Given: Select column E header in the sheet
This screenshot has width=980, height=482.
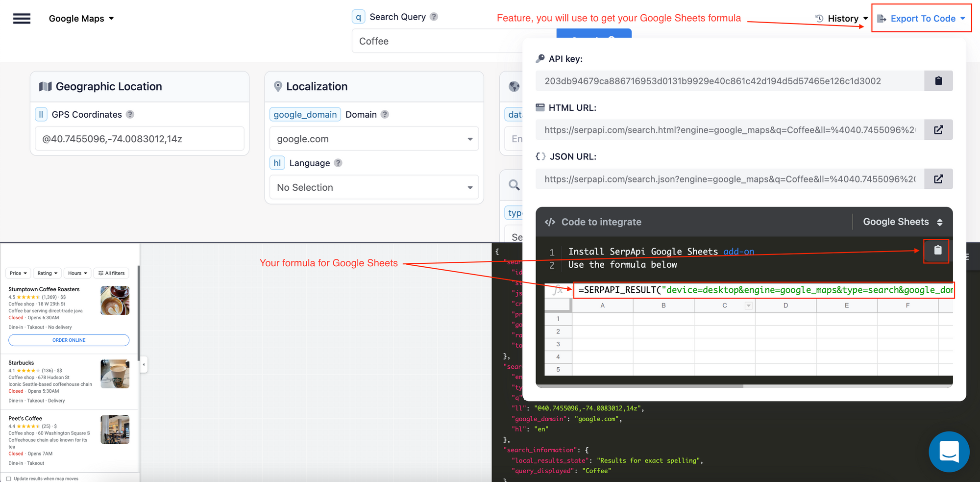Looking at the screenshot, I should [x=847, y=305].
